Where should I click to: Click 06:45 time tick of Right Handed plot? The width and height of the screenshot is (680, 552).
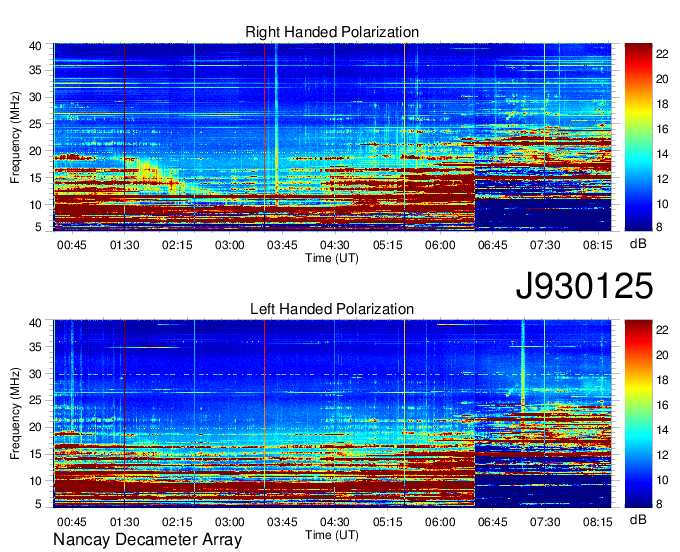(493, 245)
